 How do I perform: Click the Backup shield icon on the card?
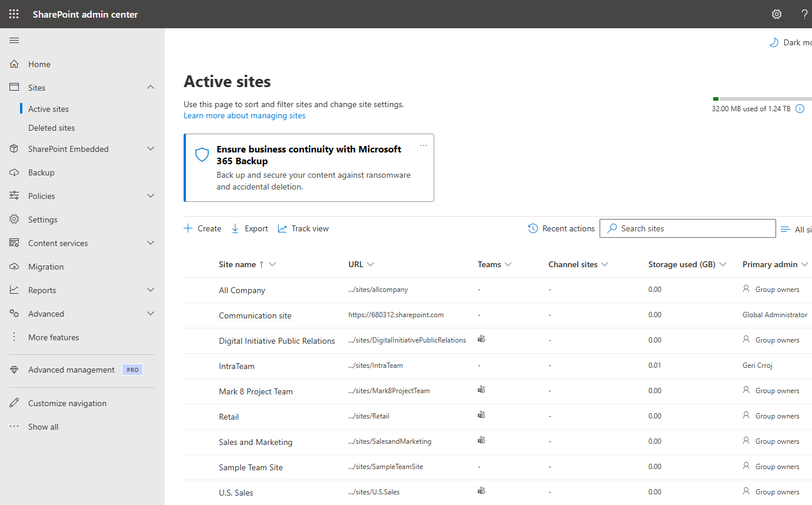(202, 155)
